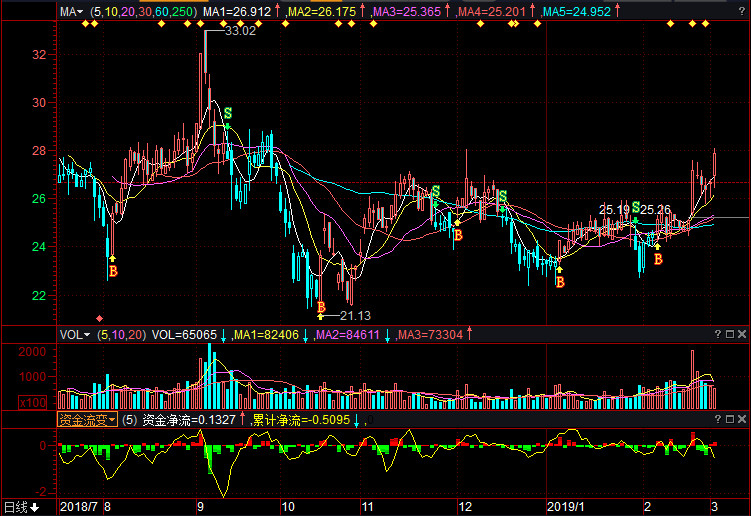Click the B buy marker in August 2018
This screenshot has width=751, height=516.
[114, 272]
